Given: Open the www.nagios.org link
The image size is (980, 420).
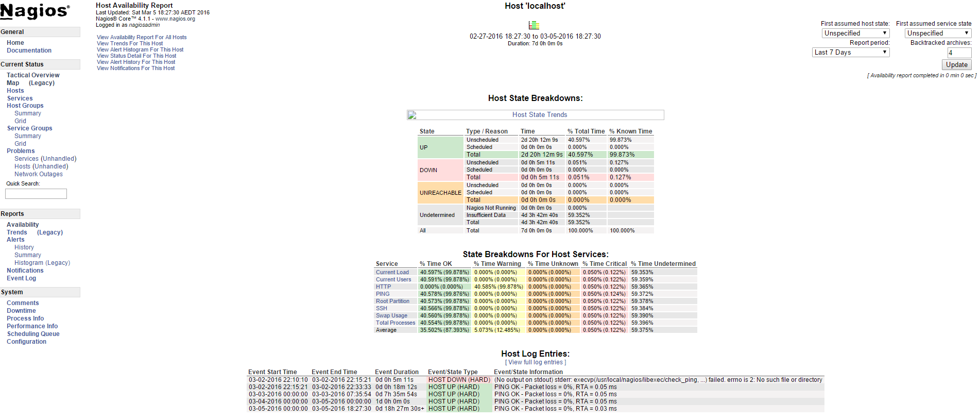Looking at the screenshot, I should point(175,19).
